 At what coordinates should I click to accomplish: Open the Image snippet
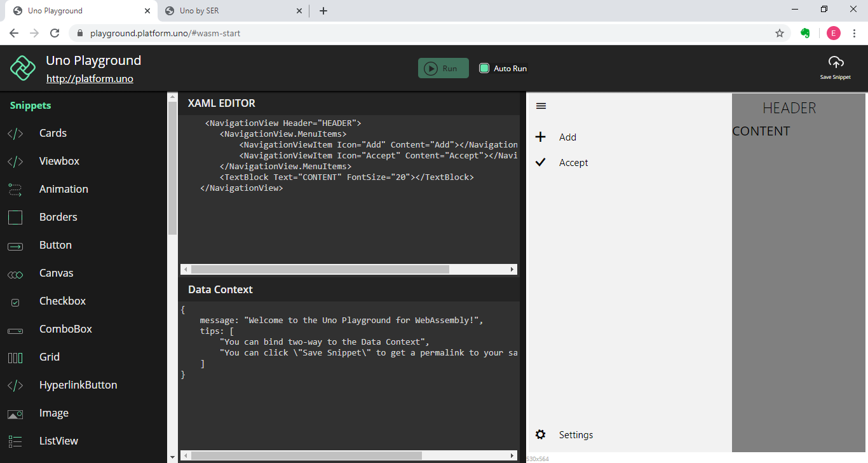click(x=54, y=413)
